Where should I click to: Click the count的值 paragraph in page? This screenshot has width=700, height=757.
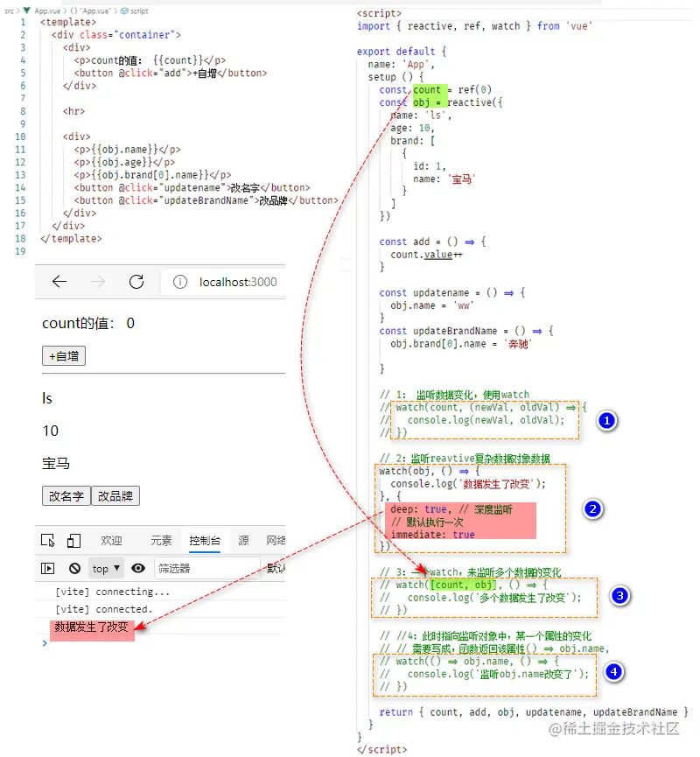pos(88,323)
